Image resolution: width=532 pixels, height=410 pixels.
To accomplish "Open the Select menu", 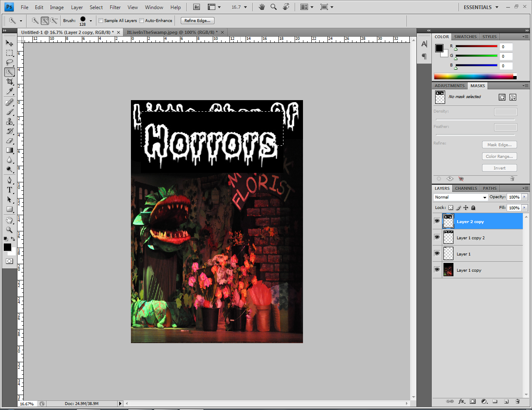I will pyautogui.click(x=96, y=7).
